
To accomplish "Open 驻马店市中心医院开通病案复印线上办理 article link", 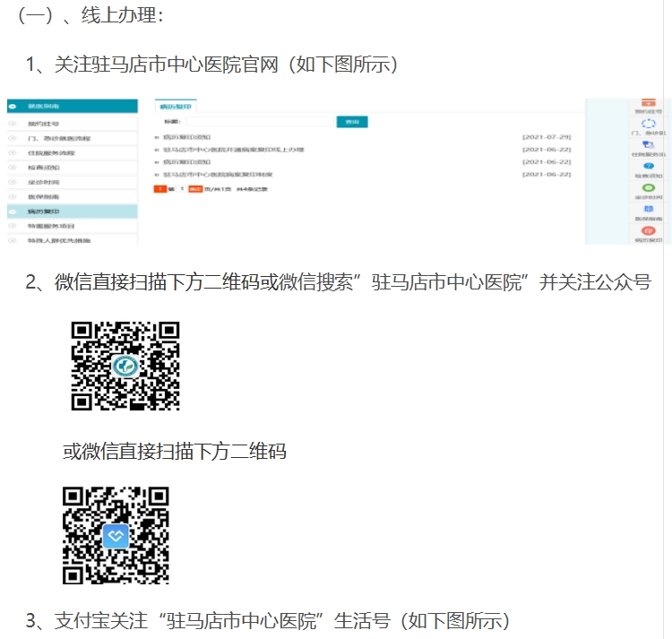I will (x=234, y=150).
